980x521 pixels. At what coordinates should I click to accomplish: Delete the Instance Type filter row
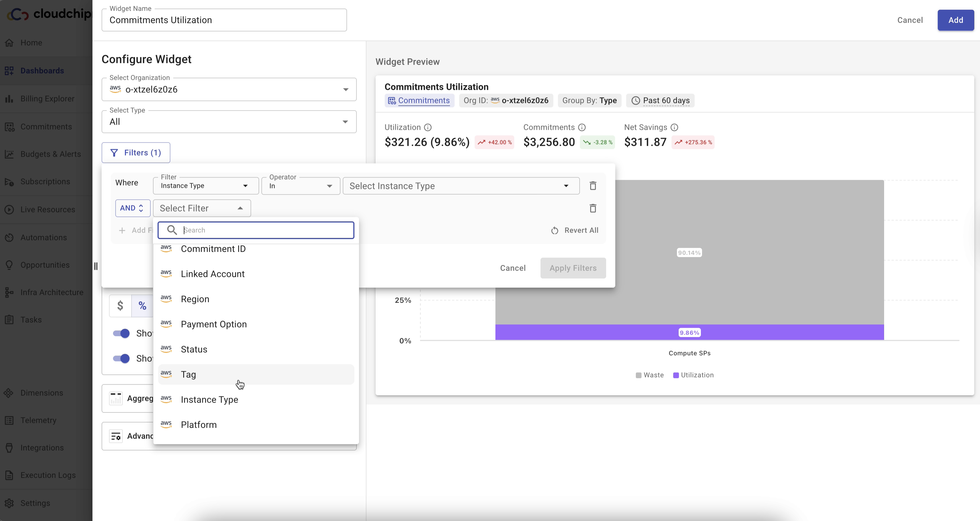[593, 185]
